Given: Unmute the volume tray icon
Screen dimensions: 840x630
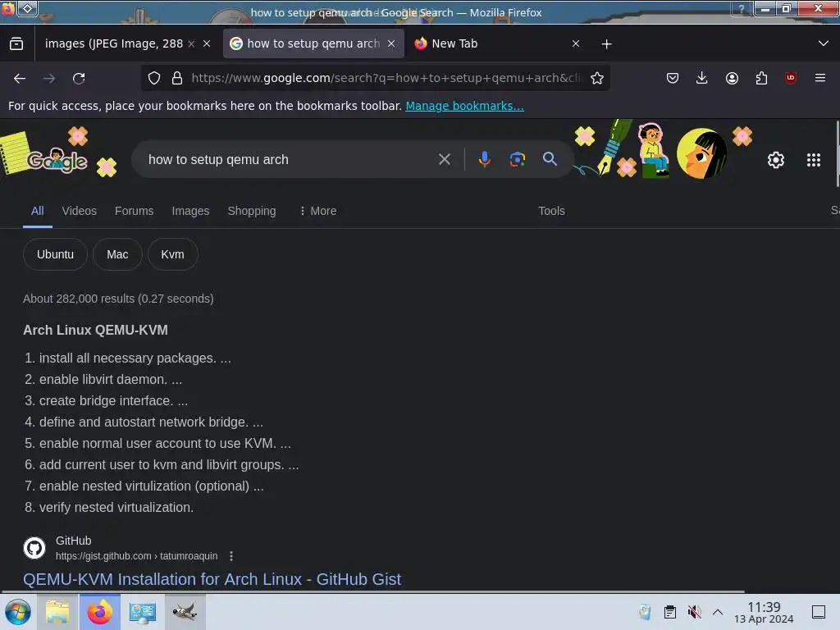Looking at the screenshot, I should (x=694, y=612).
